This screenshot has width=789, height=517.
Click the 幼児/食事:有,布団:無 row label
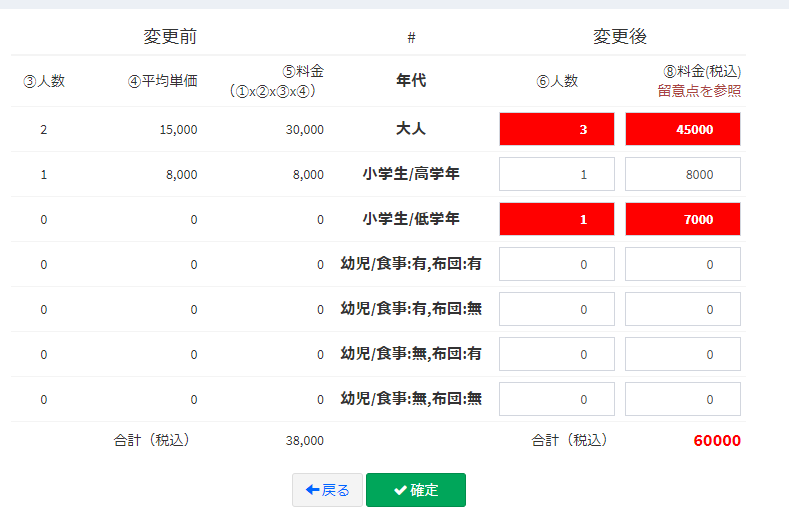(411, 308)
